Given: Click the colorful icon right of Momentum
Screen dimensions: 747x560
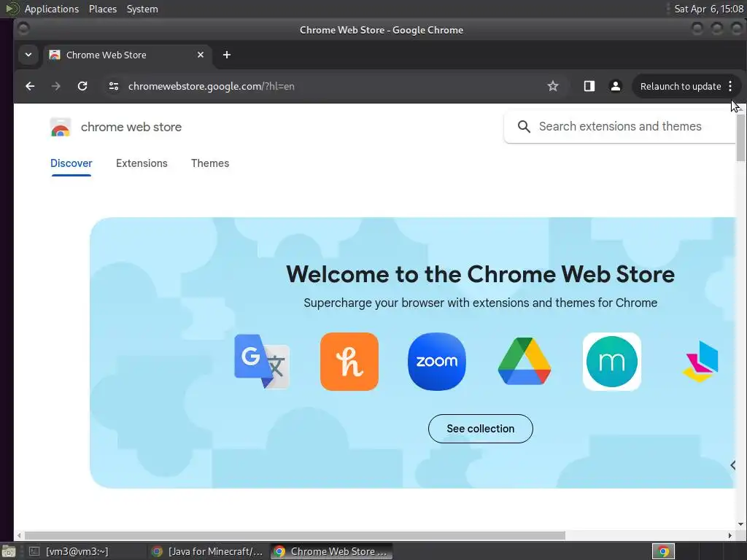Looking at the screenshot, I should 700,362.
